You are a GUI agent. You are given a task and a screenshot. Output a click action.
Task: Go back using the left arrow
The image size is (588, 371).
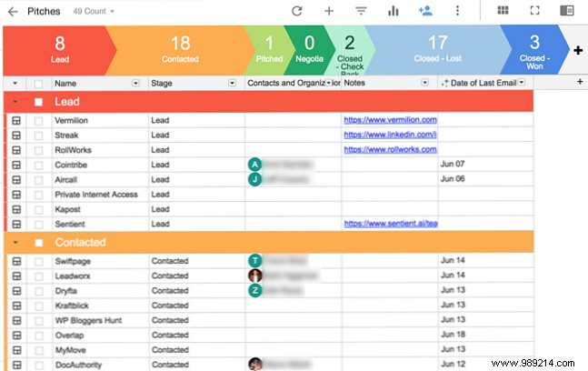pyautogui.click(x=13, y=12)
